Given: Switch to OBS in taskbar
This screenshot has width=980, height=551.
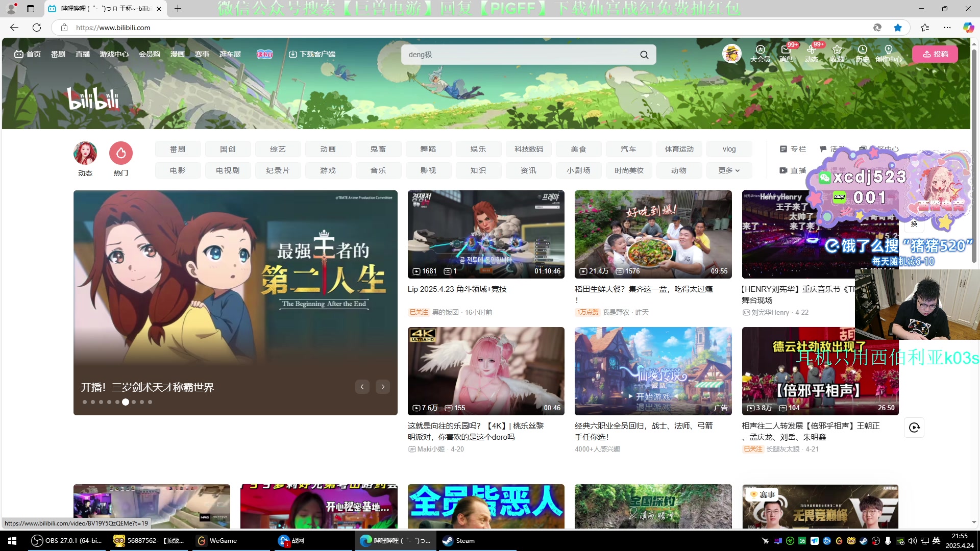Looking at the screenshot, I should tap(67, 541).
